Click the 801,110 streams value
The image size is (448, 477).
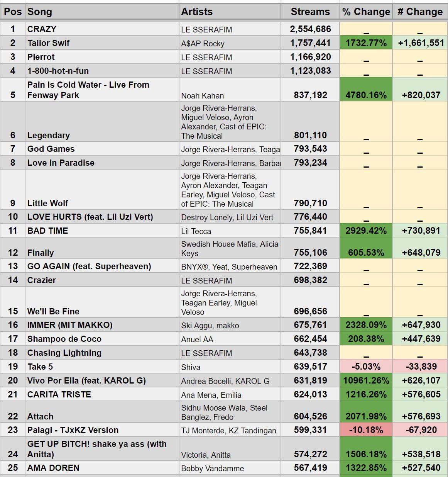pos(310,122)
